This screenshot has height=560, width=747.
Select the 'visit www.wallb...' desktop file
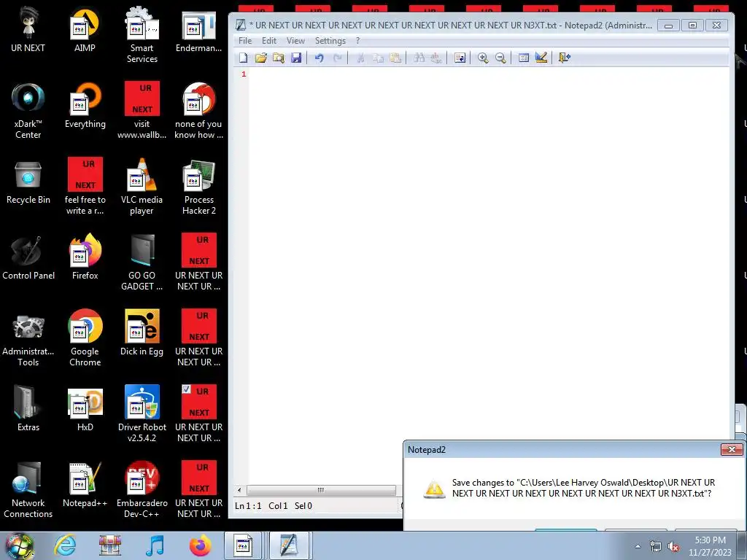pyautogui.click(x=142, y=111)
